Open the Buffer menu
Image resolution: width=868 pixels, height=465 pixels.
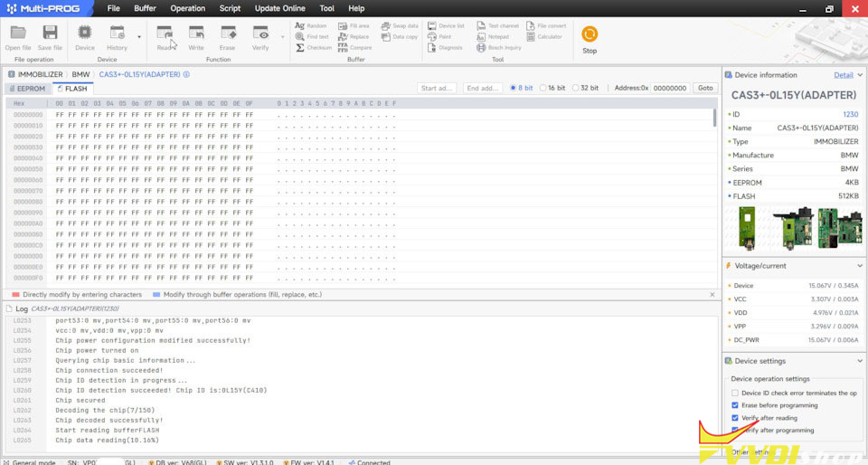[x=145, y=8]
